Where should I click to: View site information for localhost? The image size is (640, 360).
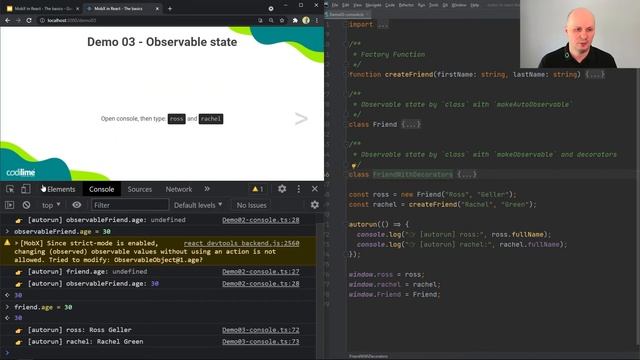(42, 20)
